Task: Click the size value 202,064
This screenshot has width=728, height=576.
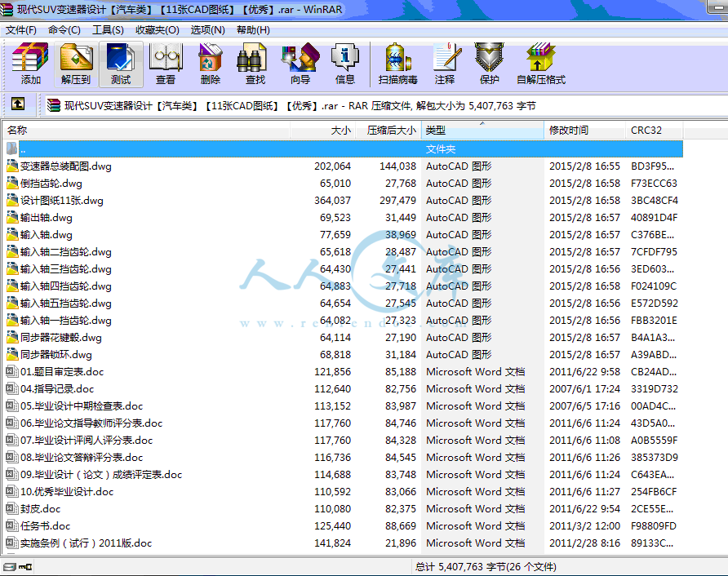Action: (x=332, y=166)
